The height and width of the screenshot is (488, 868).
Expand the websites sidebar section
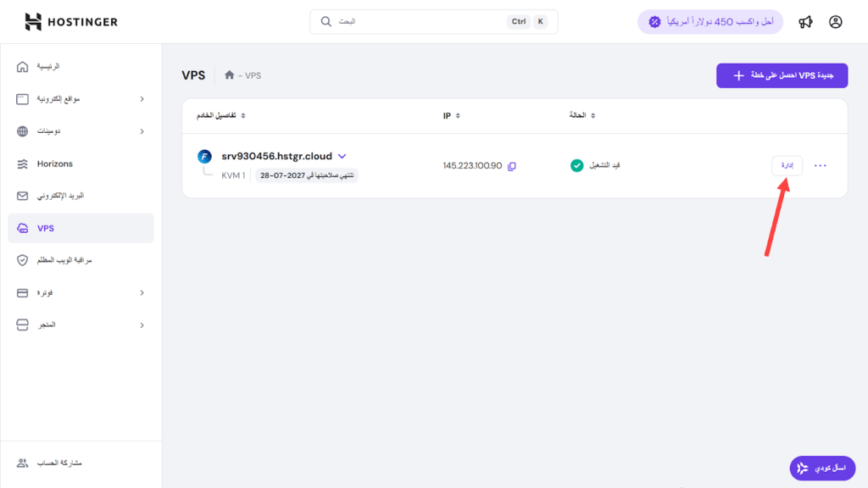coord(142,99)
